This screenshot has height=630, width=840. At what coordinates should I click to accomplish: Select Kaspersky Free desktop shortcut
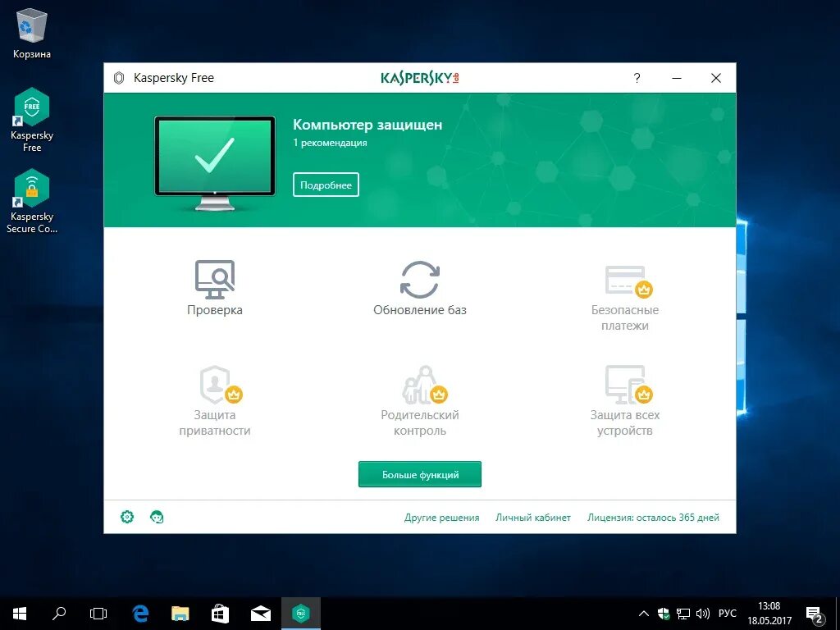[x=32, y=120]
